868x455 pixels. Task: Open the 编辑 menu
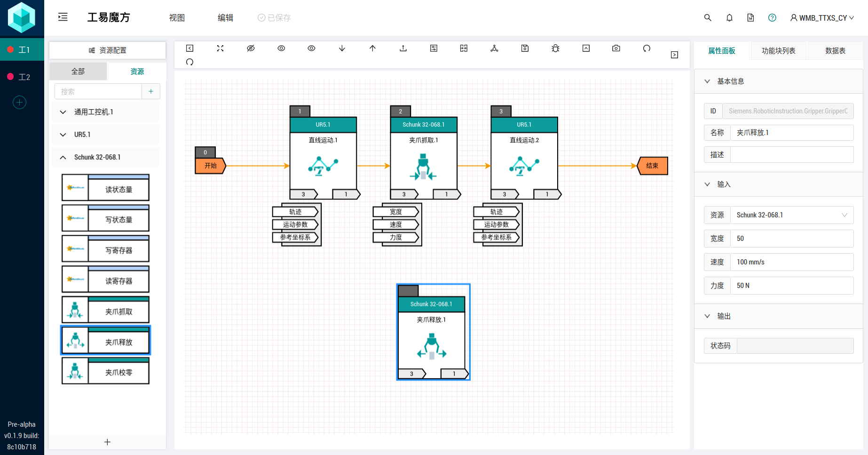coord(225,18)
